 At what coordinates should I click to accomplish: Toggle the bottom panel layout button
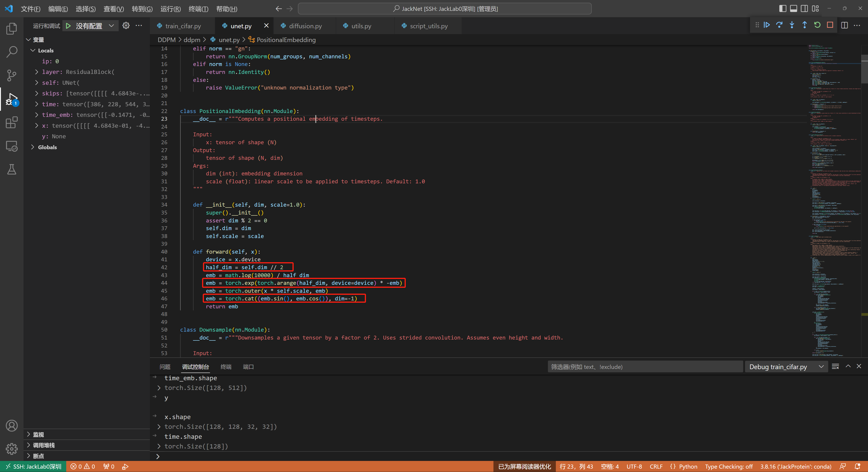(x=794, y=8)
